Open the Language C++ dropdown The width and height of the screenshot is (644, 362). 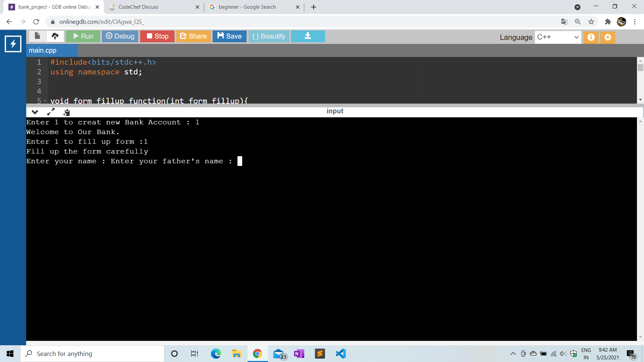(558, 37)
